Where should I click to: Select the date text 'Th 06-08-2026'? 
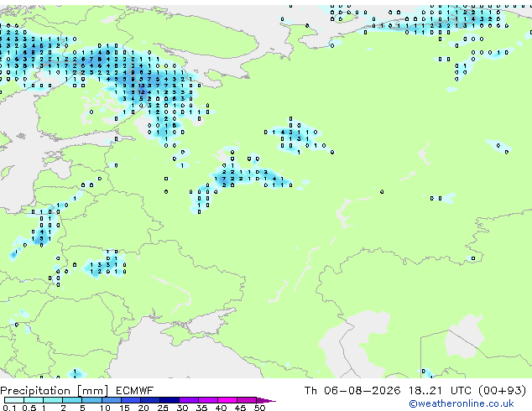tap(352, 391)
